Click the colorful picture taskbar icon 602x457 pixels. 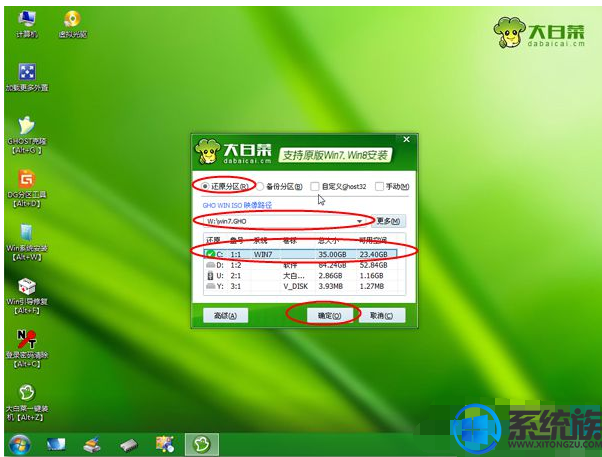[x=165, y=444]
